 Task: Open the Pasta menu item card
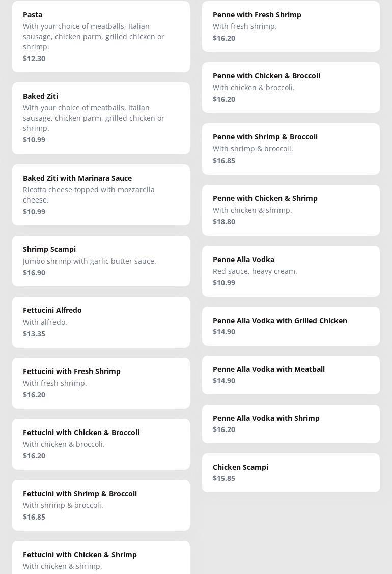pyautogui.click(x=101, y=36)
